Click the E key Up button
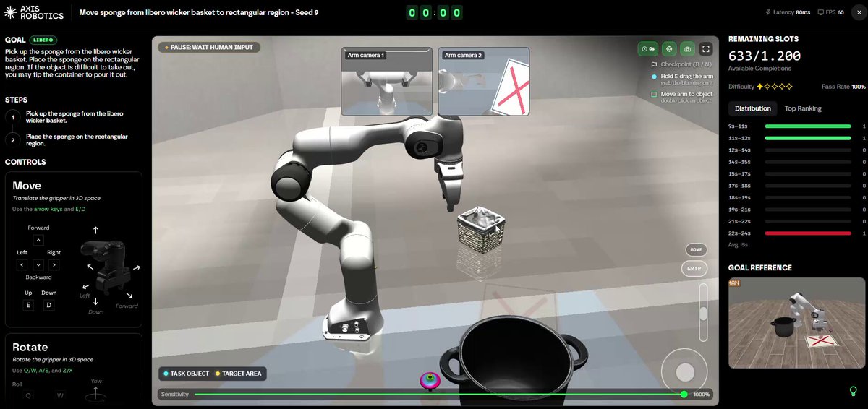Image resolution: width=868 pixels, height=409 pixels. tap(29, 305)
